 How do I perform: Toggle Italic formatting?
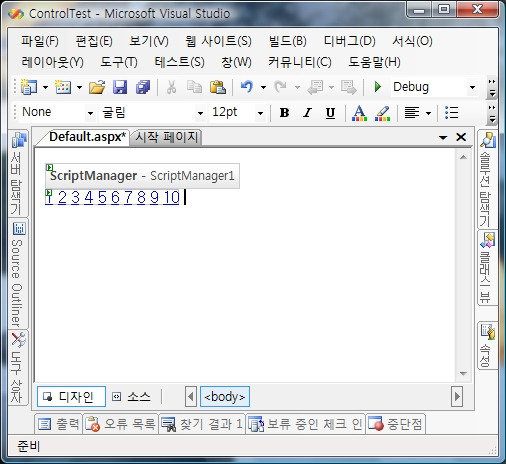(307, 113)
